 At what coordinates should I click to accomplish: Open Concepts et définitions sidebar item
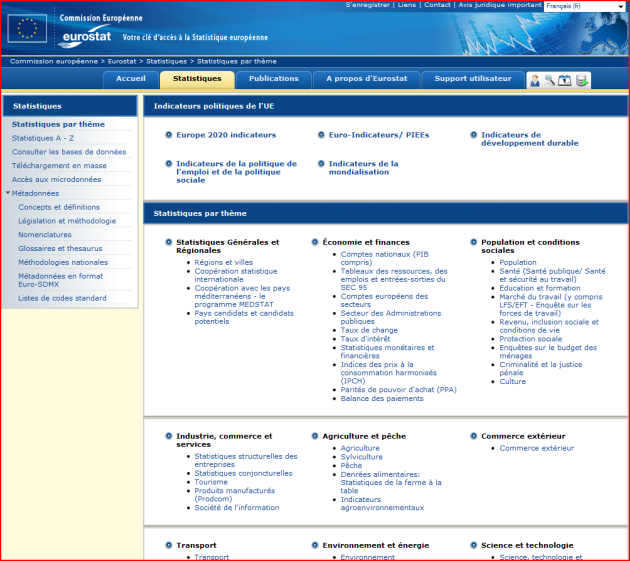click(59, 207)
